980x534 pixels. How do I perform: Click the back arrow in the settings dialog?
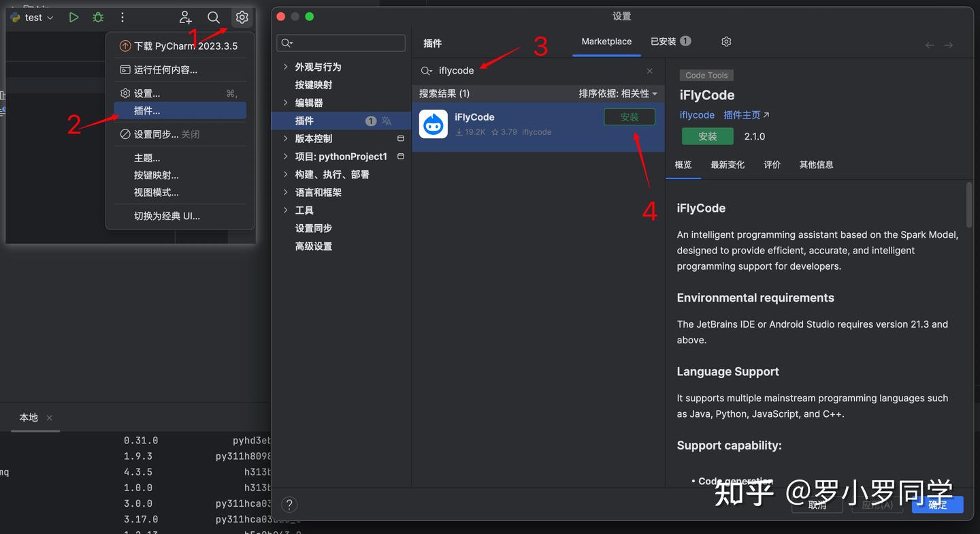point(929,44)
